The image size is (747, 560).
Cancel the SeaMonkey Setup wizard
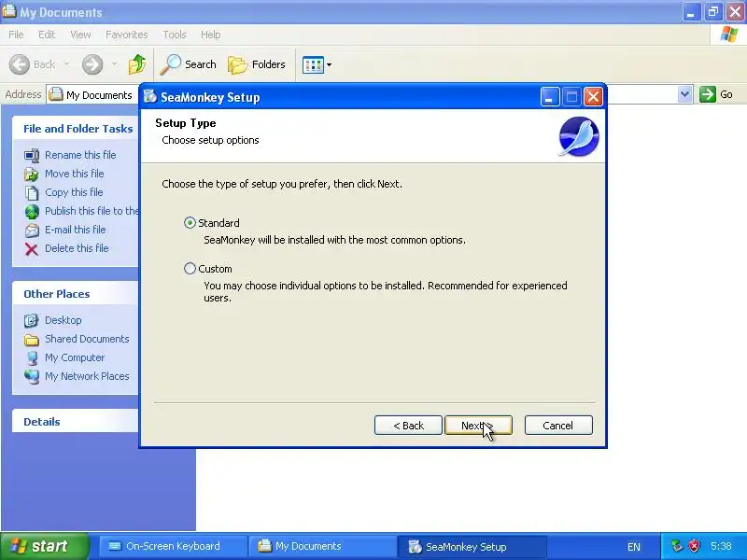pyautogui.click(x=558, y=426)
